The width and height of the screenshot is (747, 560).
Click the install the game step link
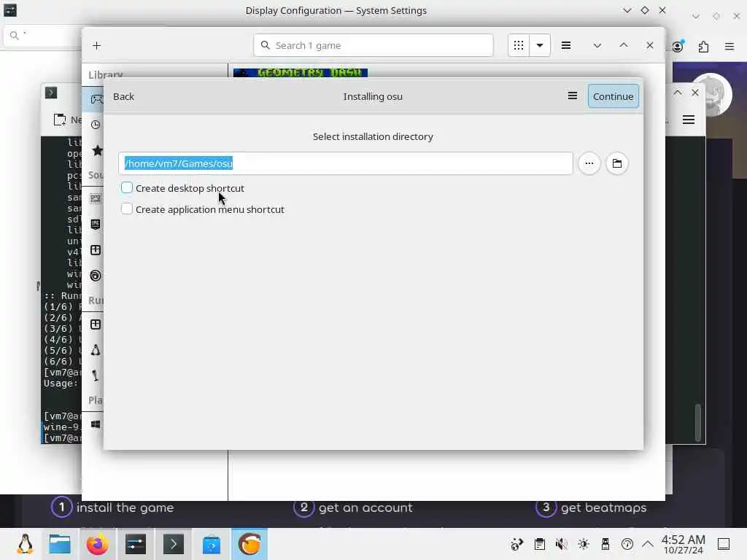[113, 507]
